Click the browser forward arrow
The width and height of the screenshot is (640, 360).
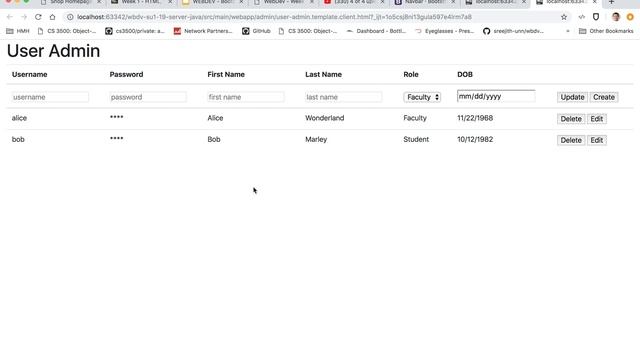click(24, 17)
